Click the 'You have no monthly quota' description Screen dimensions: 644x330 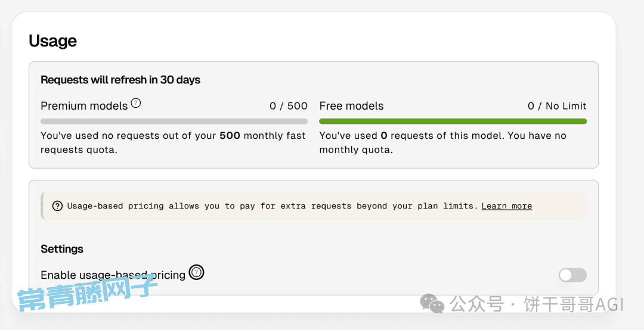click(x=442, y=142)
